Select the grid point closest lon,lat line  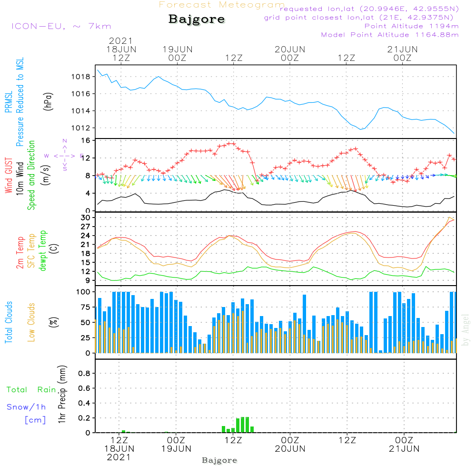pos(361,18)
